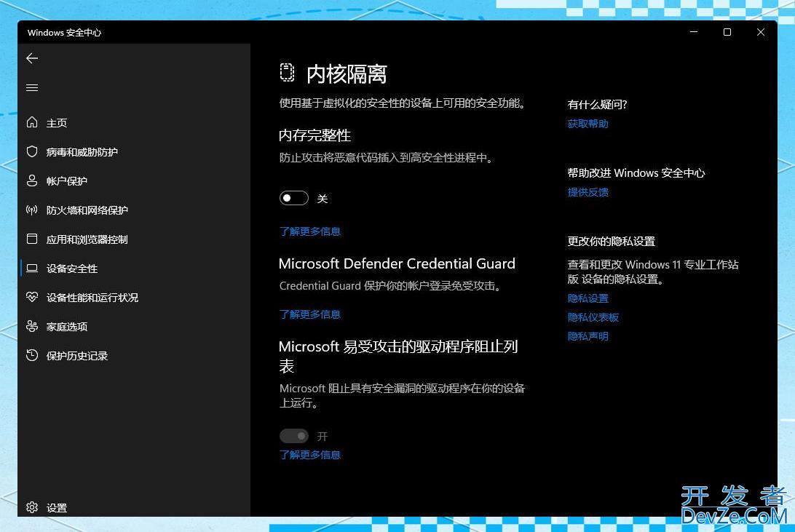Minimize the Windows 安全中心 window

[694, 32]
